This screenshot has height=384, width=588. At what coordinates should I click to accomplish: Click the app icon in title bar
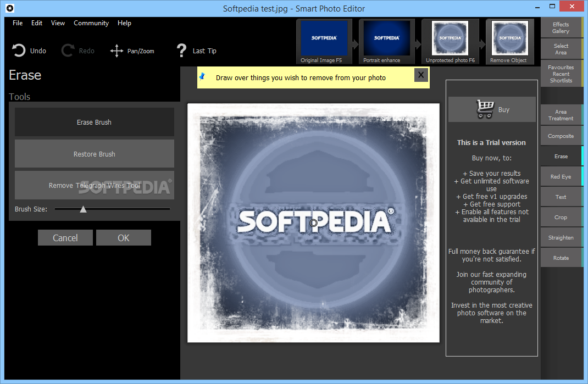tap(10, 8)
